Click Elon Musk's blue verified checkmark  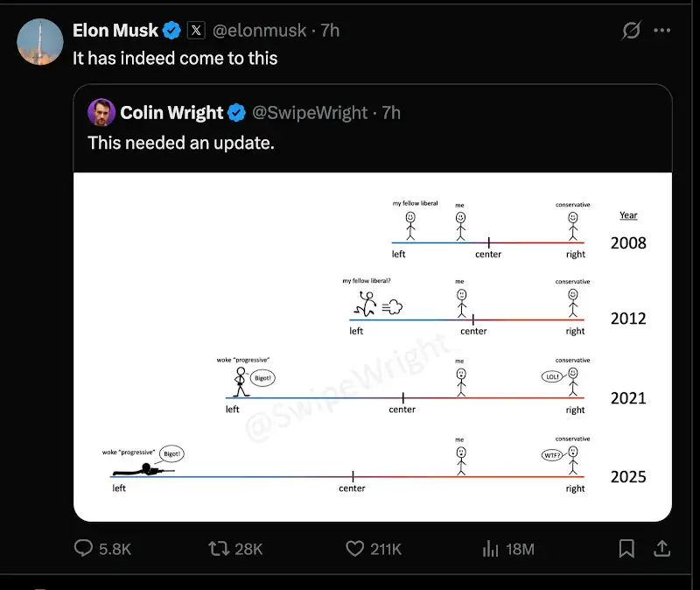tap(172, 31)
